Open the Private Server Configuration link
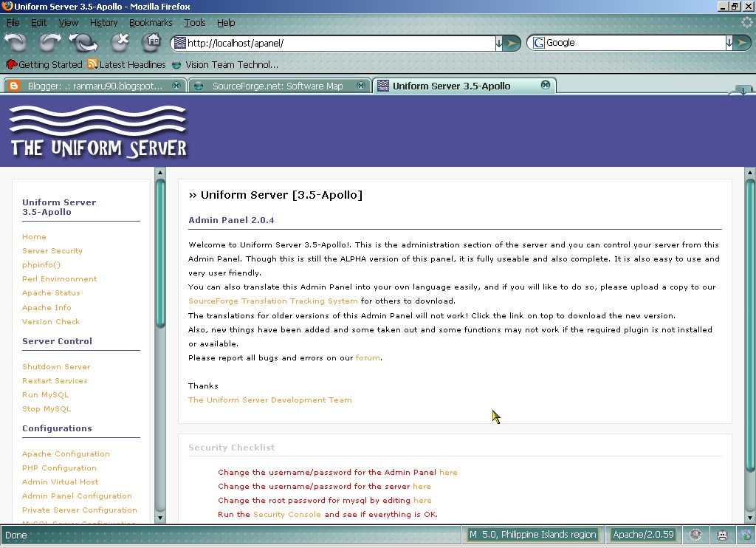This screenshot has width=756, height=548. click(80, 510)
